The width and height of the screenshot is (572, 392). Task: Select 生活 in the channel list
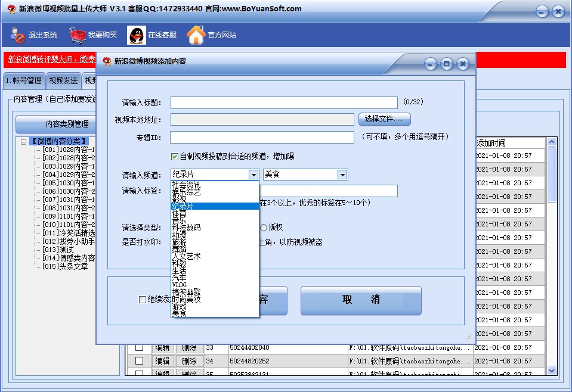click(x=215, y=270)
